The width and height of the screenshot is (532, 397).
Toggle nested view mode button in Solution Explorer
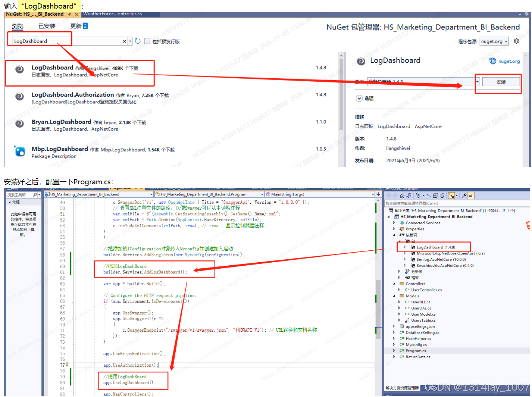(x=451, y=196)
